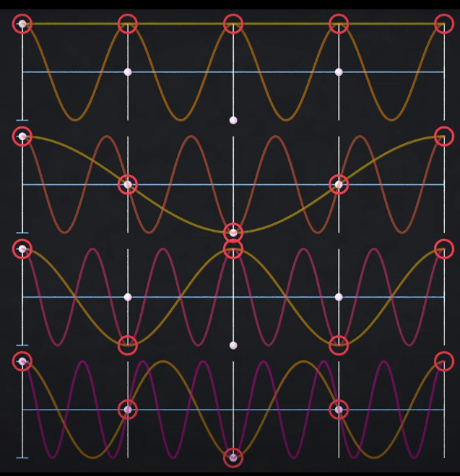Select the red-circled peak at center of third row
Screen dimensions: 460x476
tap(233, 249)
